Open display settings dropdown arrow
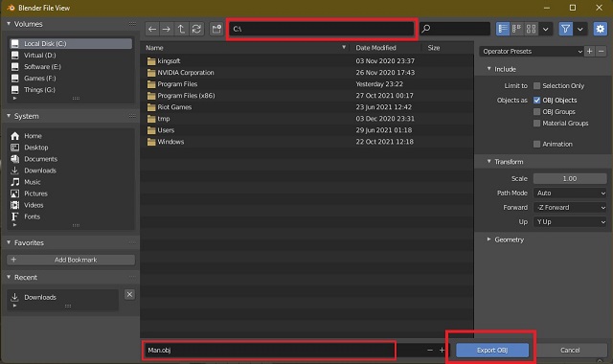Image resolution: width=613 pixels, height=364 pixels. (x=545, y=29)
